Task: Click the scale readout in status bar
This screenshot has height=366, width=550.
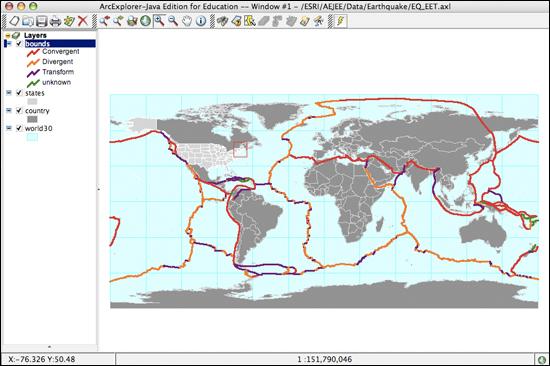Action: pyautogui.click(x=324, y=359)
